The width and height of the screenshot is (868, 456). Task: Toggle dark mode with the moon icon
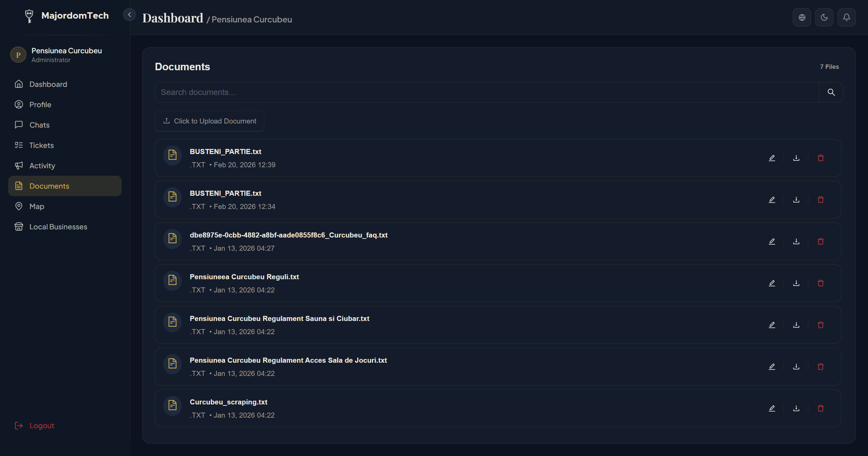[x=824, y=17]
